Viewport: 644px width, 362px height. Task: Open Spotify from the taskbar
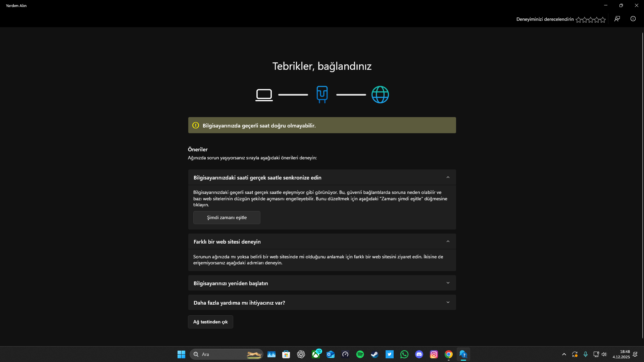(x=360, y=354)
